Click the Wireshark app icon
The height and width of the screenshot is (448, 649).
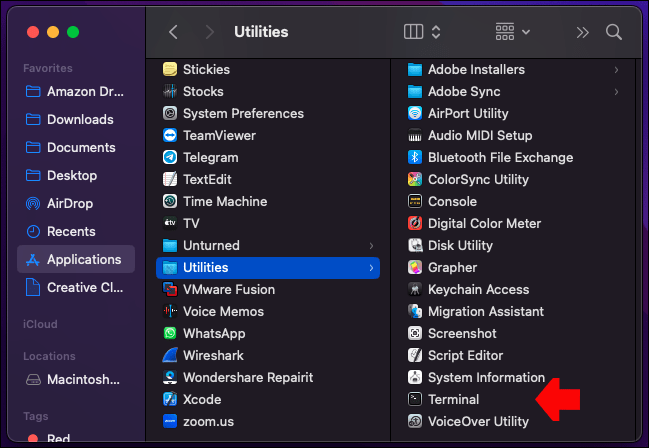170,355
